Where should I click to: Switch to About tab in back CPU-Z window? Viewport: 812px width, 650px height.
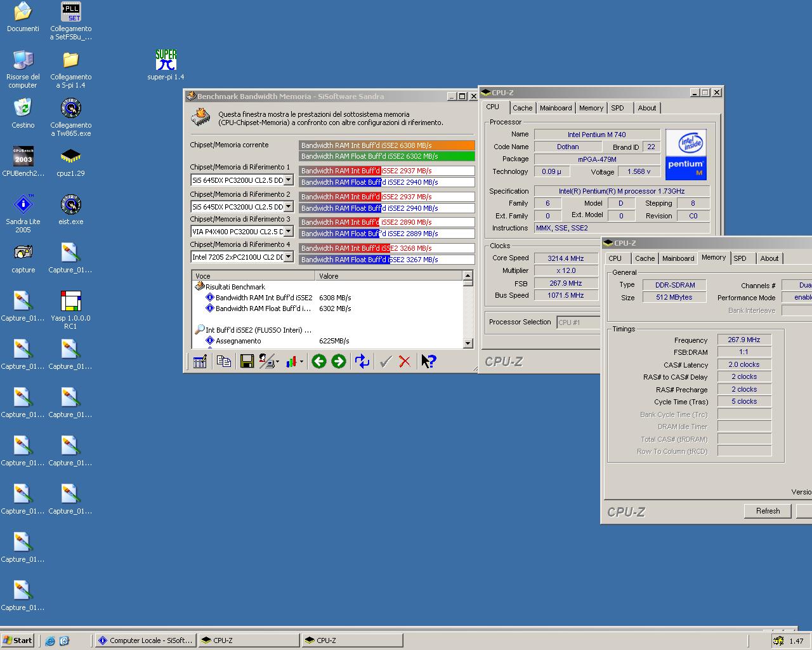click(x=647, y=108)
